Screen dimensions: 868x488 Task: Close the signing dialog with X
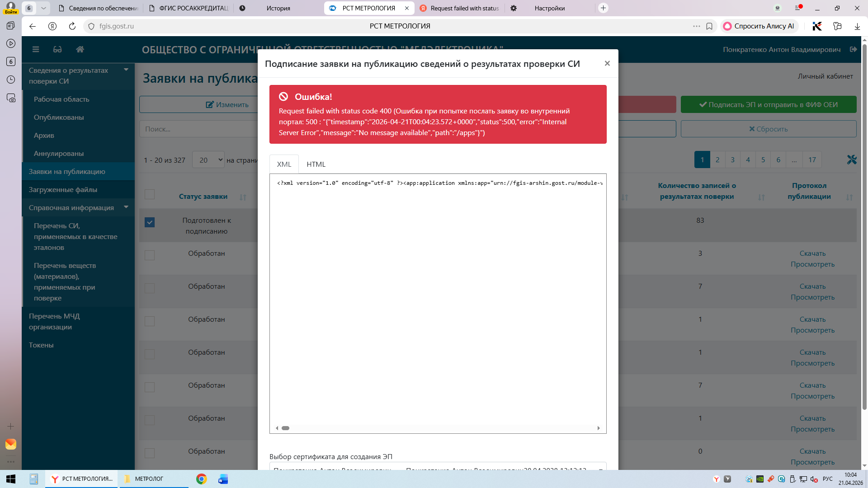click(607, 63)
